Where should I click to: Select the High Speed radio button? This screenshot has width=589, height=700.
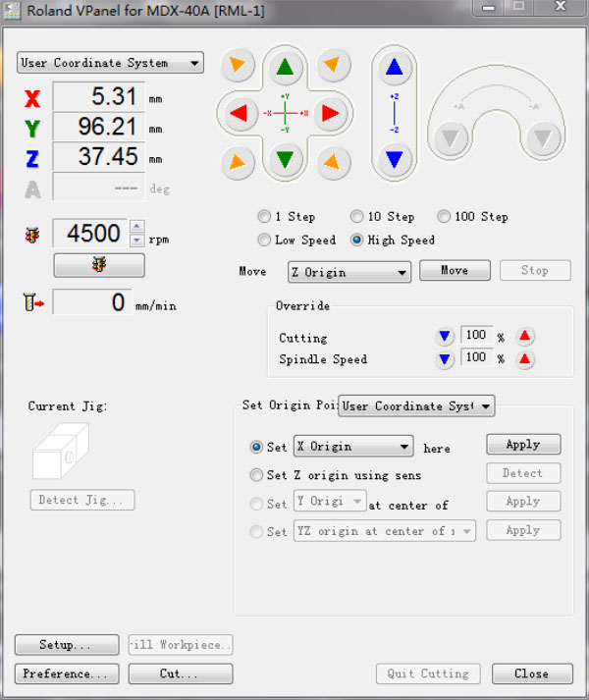tap(356, 240)
